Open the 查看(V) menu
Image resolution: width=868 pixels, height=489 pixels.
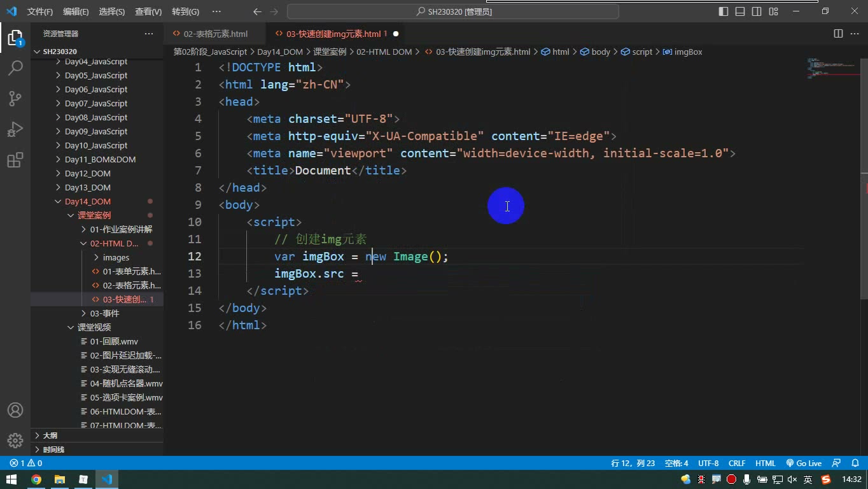coord(148,11)
